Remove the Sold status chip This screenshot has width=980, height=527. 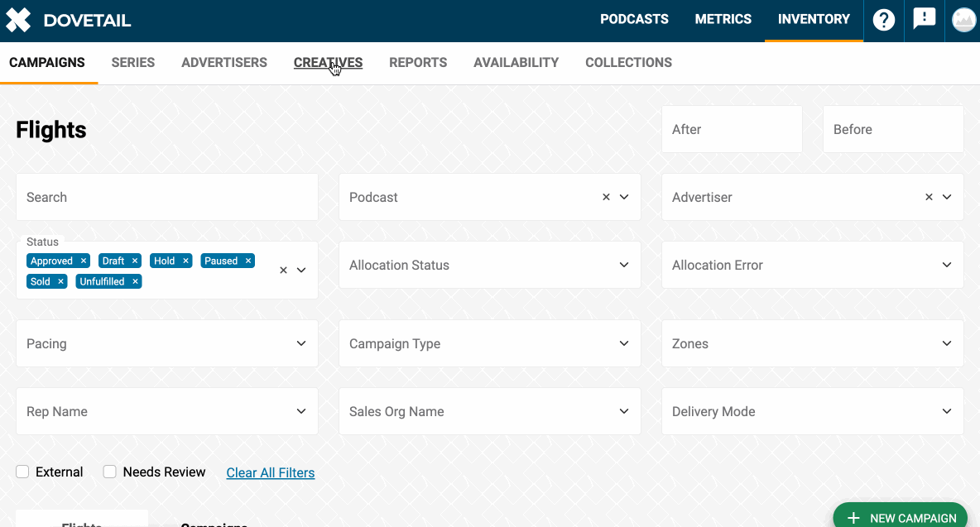tap(60, 281)
